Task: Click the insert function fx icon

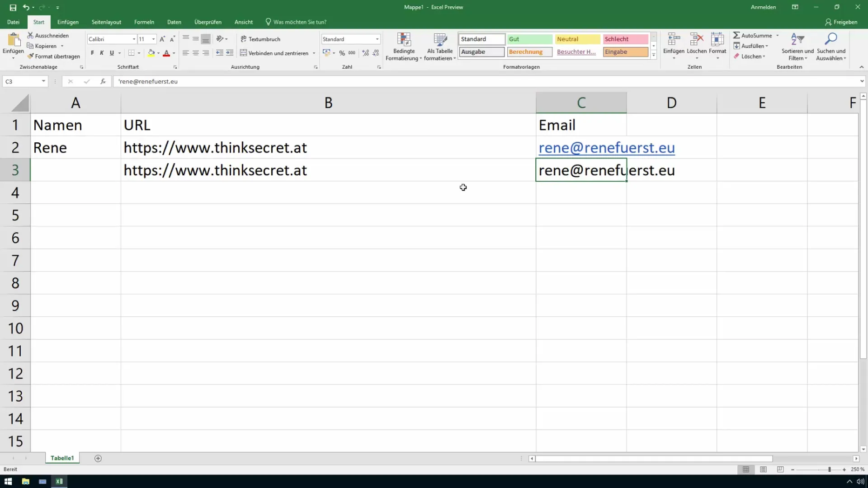Action: tap(103, 81)
